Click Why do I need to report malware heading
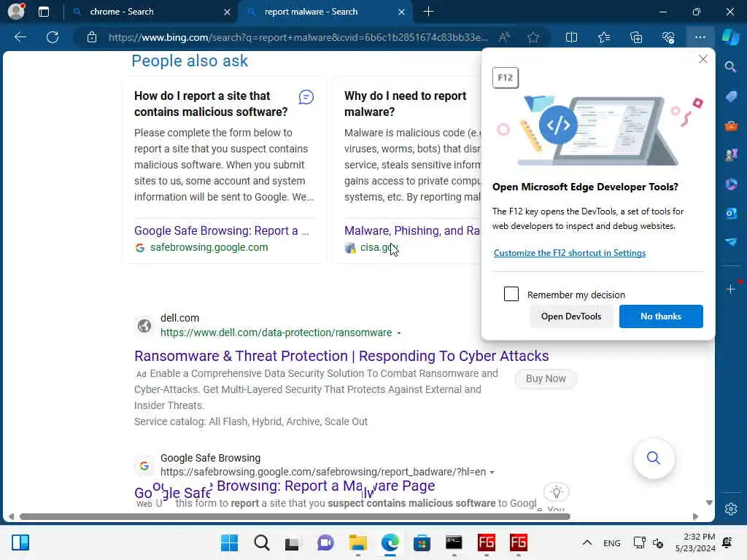 click(x=405, y=104)
